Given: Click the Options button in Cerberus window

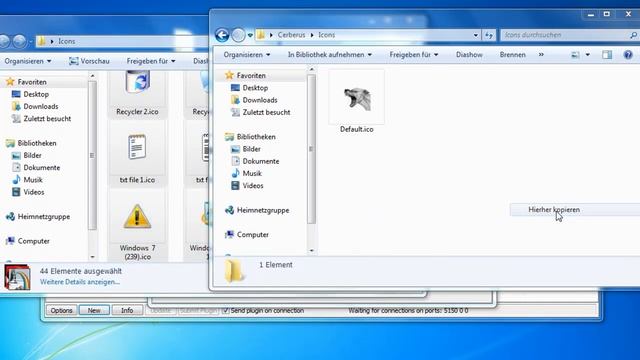Looking at the screenshot, I should coord(62,311).
